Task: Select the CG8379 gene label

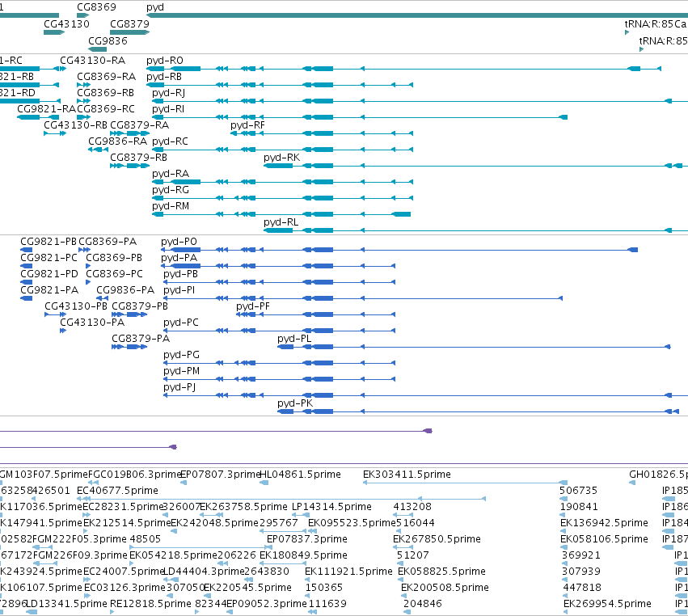Action: pos(129,23)
